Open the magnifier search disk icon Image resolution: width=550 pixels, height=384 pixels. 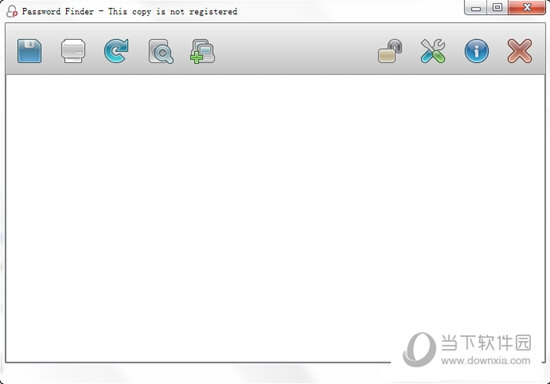click(161, 51)
